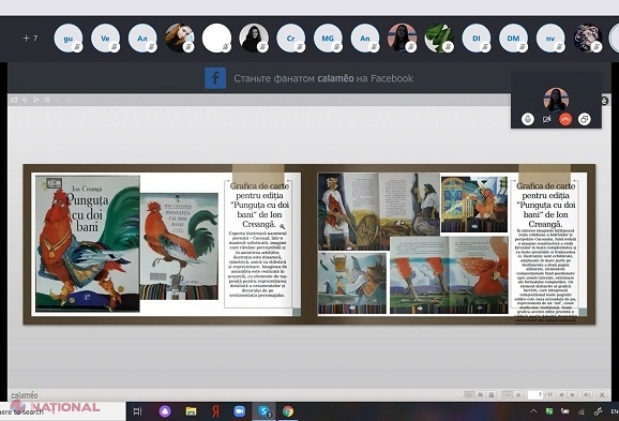Select participant avatar 'Cr'

click(x=291, y=38)
